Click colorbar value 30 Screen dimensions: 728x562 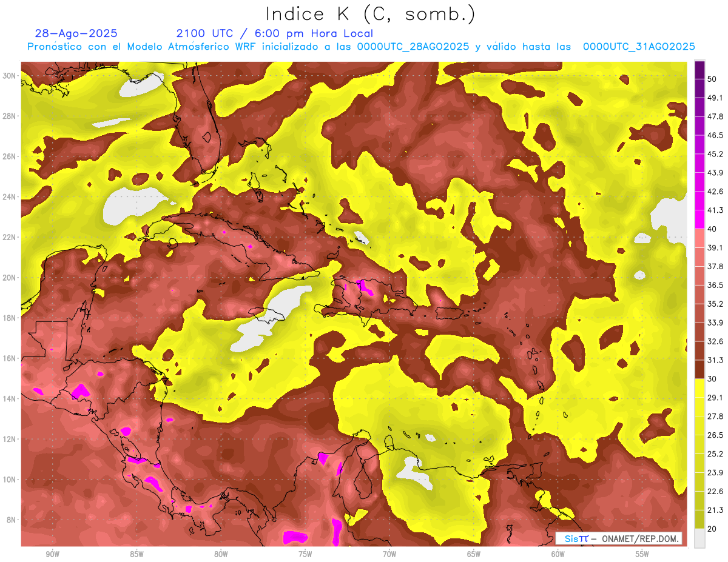tap(712, 379)
